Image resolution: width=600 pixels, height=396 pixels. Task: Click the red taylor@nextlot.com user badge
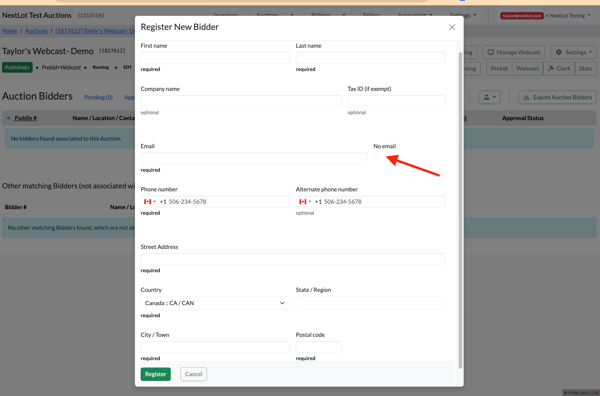[x=522, y=15]
